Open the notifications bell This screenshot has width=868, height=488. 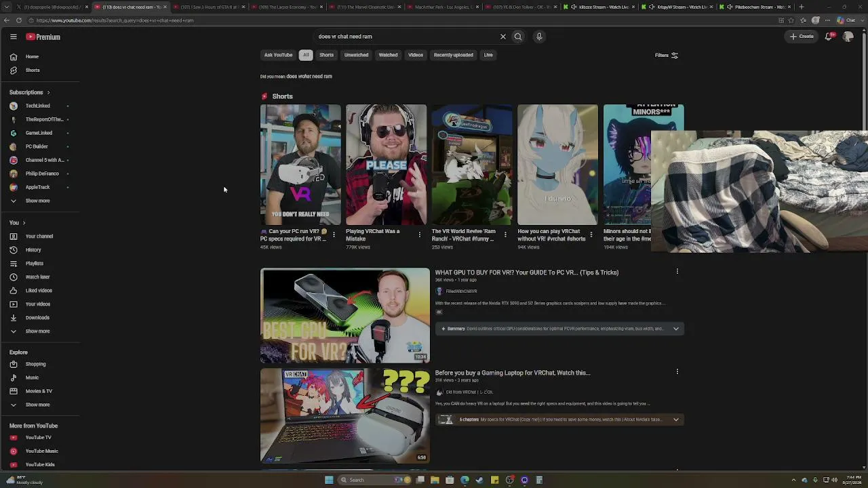coord(829,37)
